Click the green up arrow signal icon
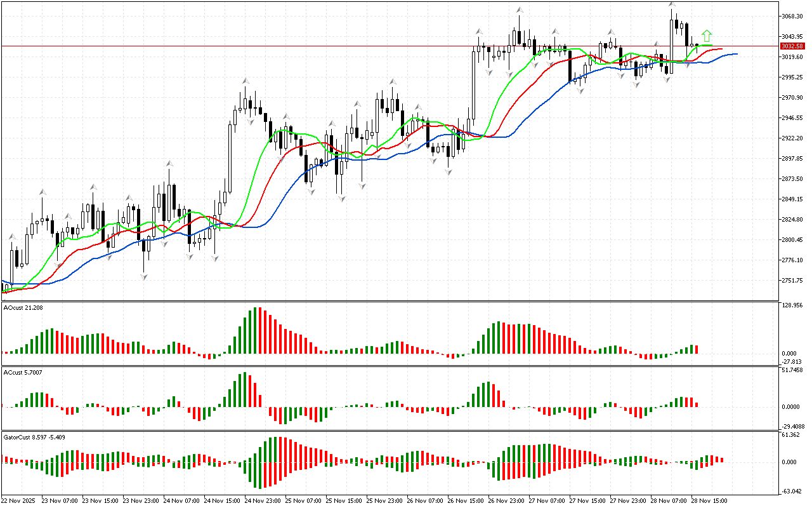This screenshot has height=508, width=812. (x=707, y=36)
